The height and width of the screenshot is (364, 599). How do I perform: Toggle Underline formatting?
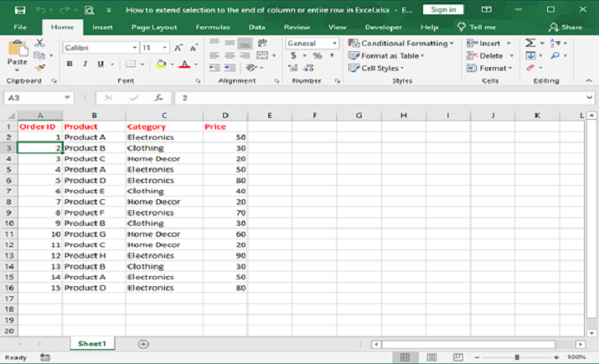coord(100,64)
